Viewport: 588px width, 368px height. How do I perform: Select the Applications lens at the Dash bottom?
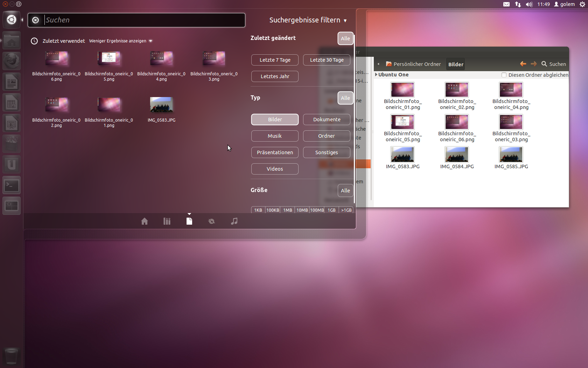coord(167,221)
